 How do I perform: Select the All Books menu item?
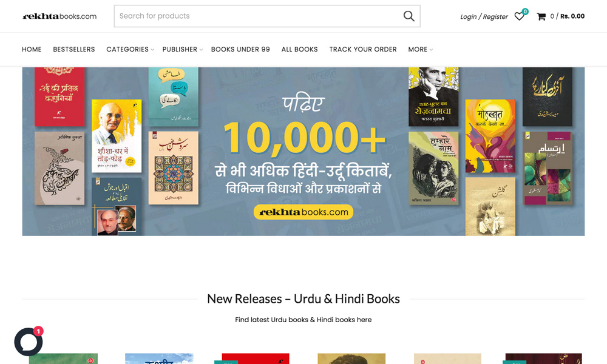click(x=300, y=50)
